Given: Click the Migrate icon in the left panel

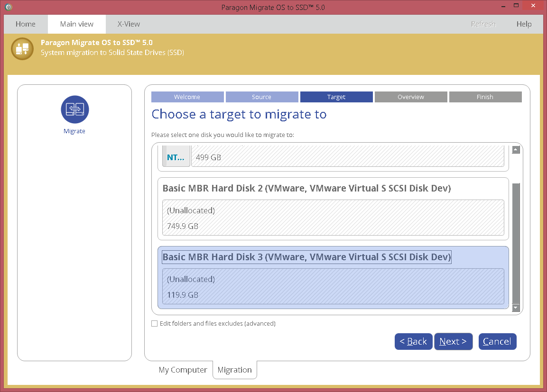Looking at the screenshot, I should pyautogui.click(x=74, y=109).
